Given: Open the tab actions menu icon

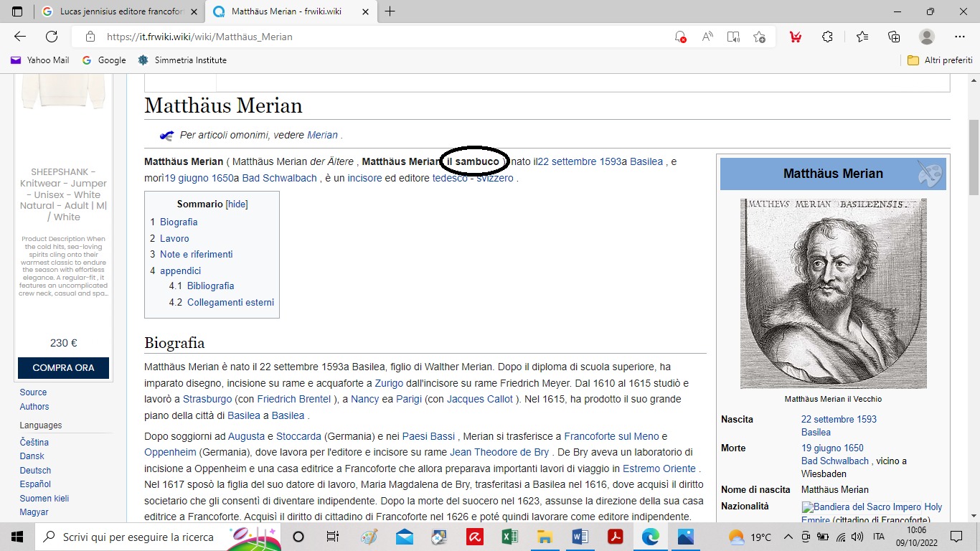Looking at the screenshot, I should pos(17,11).
